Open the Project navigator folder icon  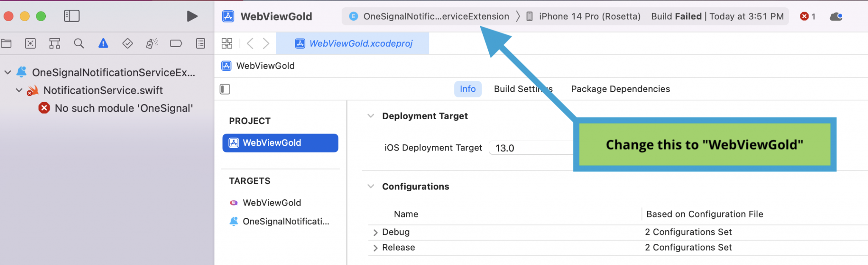(x=6, y=43)
